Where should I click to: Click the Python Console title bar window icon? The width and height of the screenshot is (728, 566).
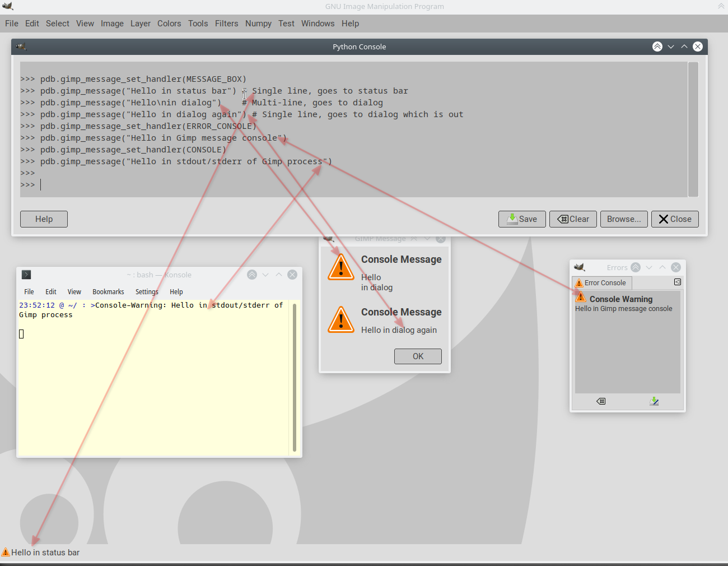(x=21, y=47)
